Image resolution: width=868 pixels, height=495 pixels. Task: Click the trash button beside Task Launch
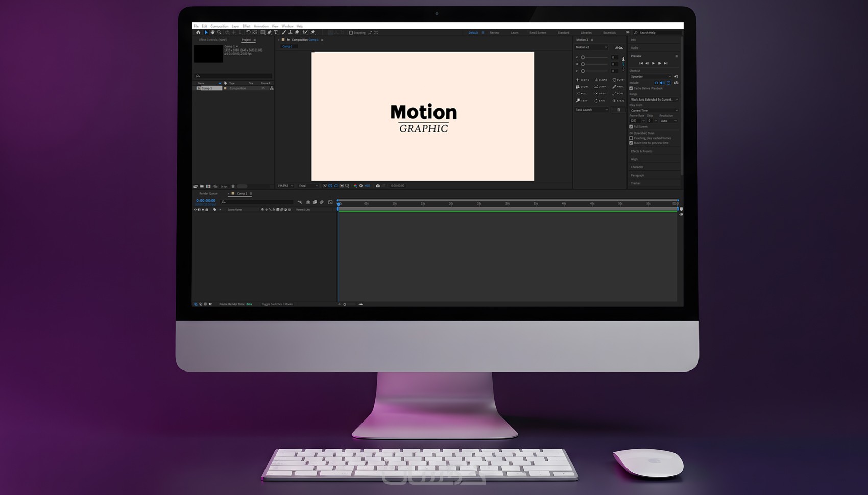coord(619,110)
